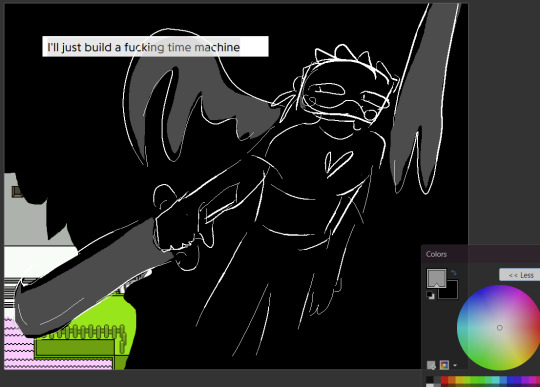This screenshot has width=540, height=387.
Task: Open the palette management icon
Action: point(444,365)
